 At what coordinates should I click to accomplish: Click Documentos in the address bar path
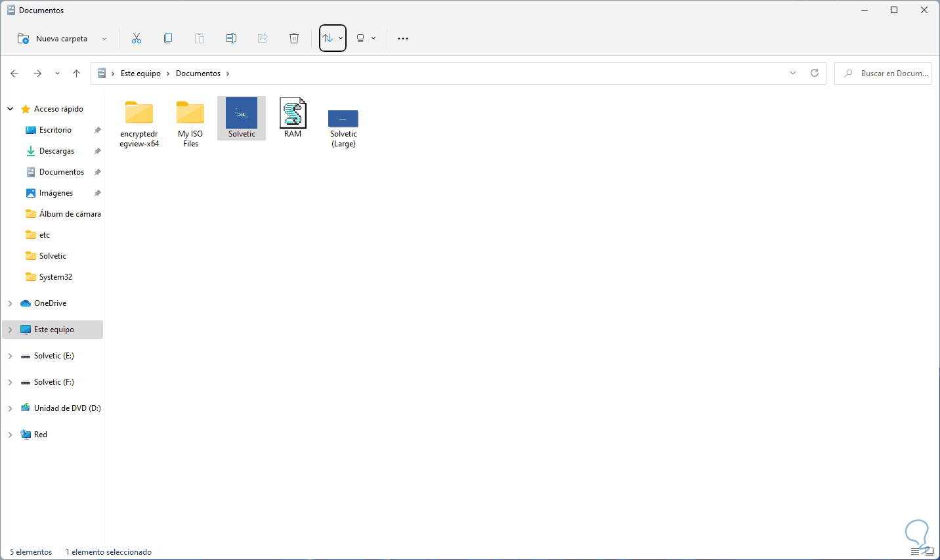(x=198, y=74)
